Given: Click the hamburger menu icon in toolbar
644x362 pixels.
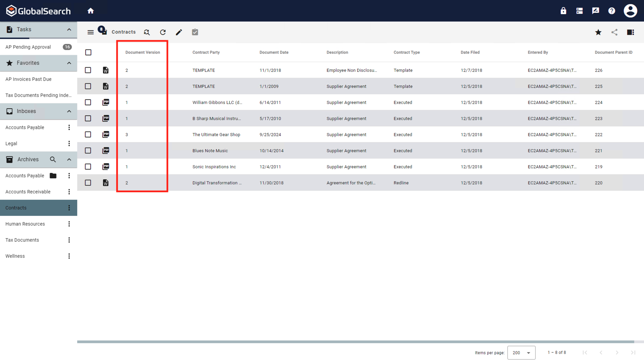Looking at the screenshot, I should pyautogui.click(x=90, y=32).
